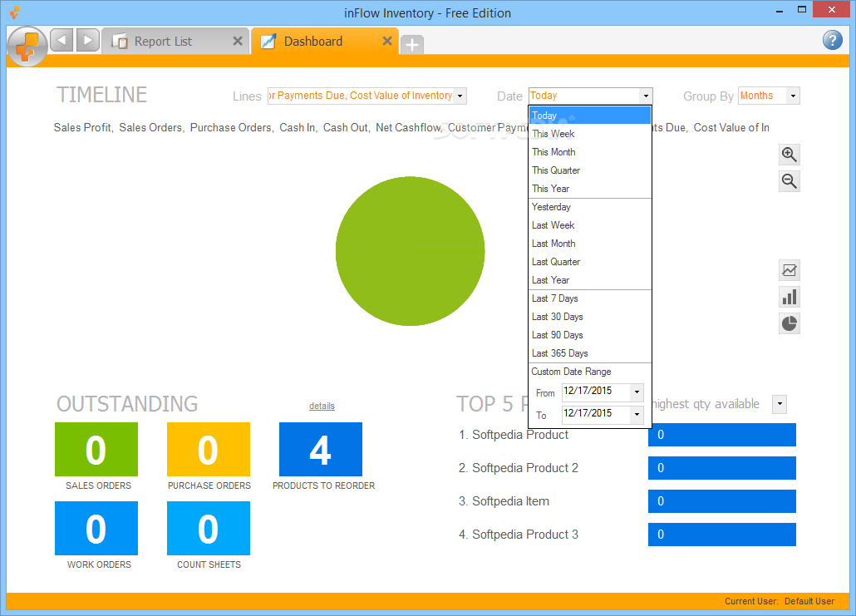
Task: Open the Products to Reorder tile
Action: (321, 450)
